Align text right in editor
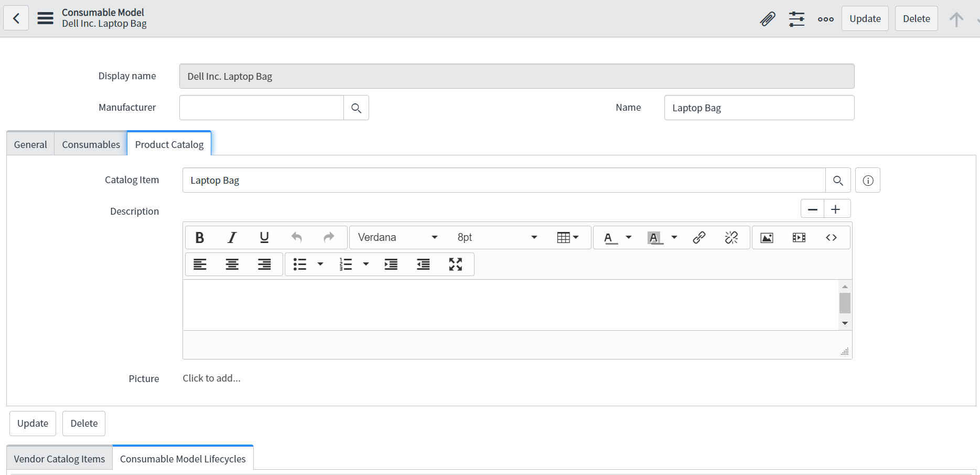This screenshot has width=980, height=475. [x=264, y=264]
